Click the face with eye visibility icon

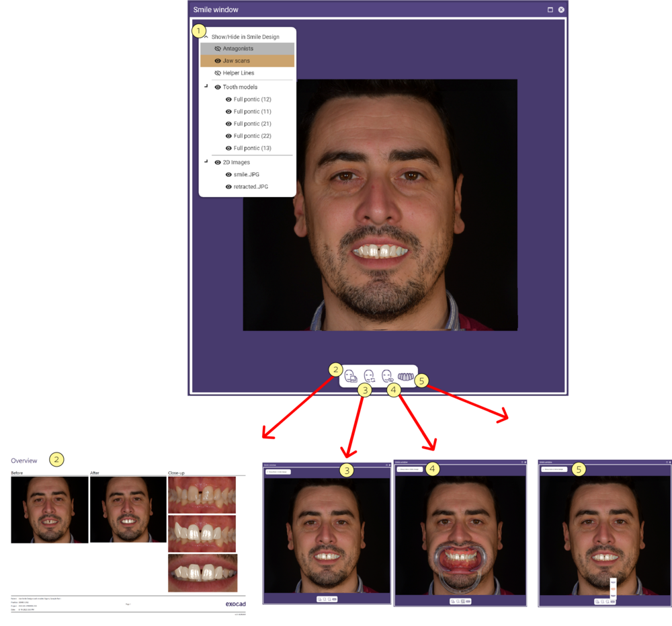[387, 377]
